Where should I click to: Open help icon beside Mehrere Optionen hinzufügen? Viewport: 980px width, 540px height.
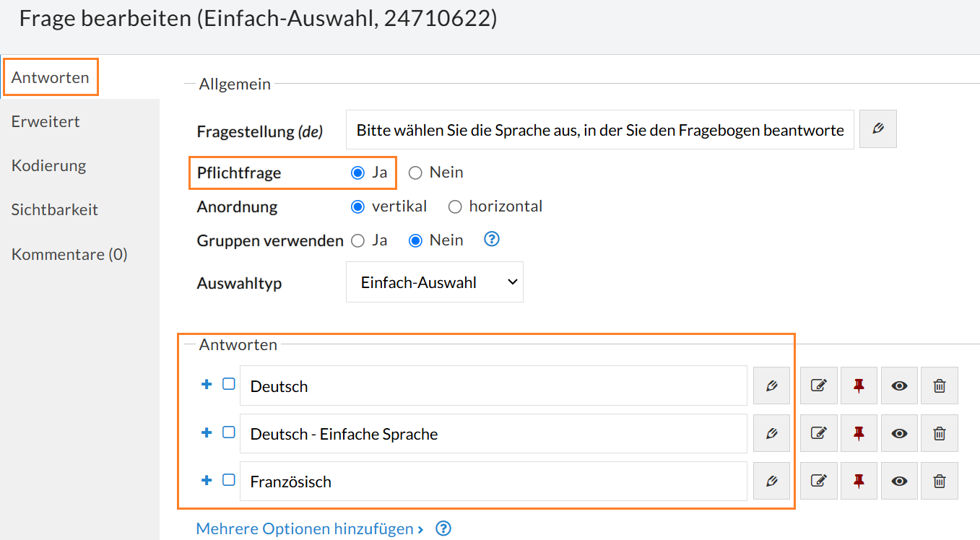(444, 528)
